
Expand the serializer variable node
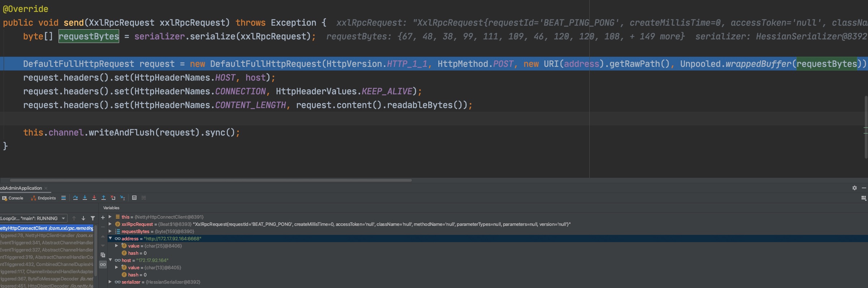(110, 282)
